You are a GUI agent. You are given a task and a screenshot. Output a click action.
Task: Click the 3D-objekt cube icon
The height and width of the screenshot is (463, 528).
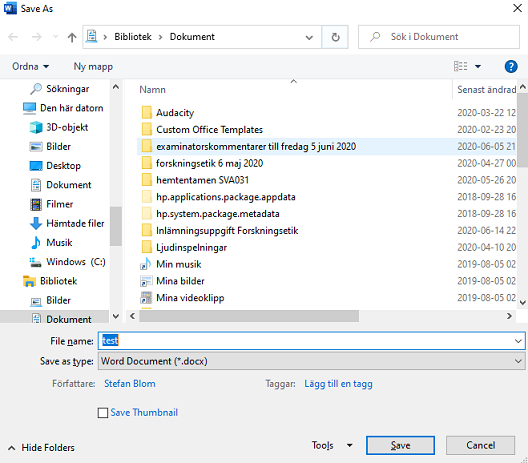point(36,127)
